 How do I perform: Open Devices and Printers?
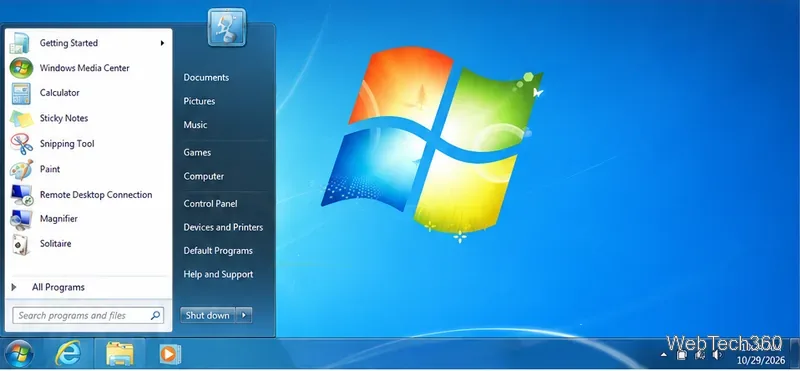click(x=223, y=227)
